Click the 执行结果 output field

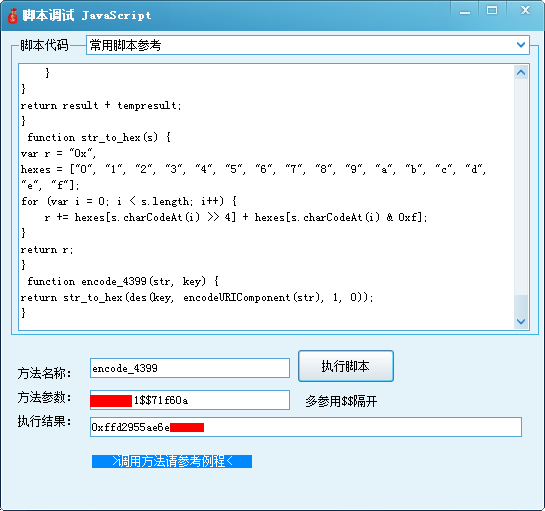pyautogui.click(x=306, y=427)
